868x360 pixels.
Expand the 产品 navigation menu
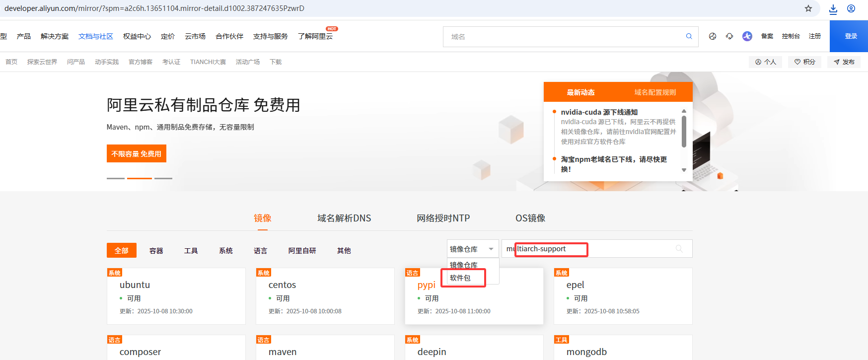[x=23, y=36]
